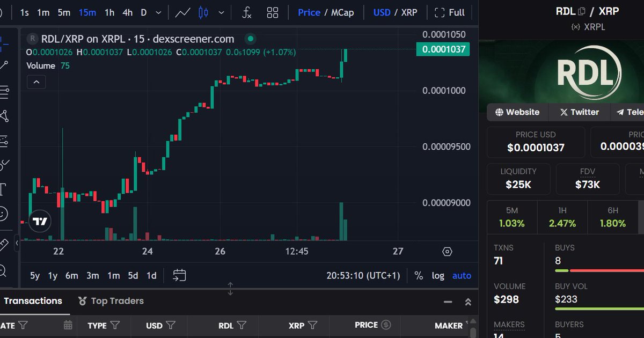This screenshot has height=338, width=644.
Task: Open the Website link
Action: tap(517, 112)
